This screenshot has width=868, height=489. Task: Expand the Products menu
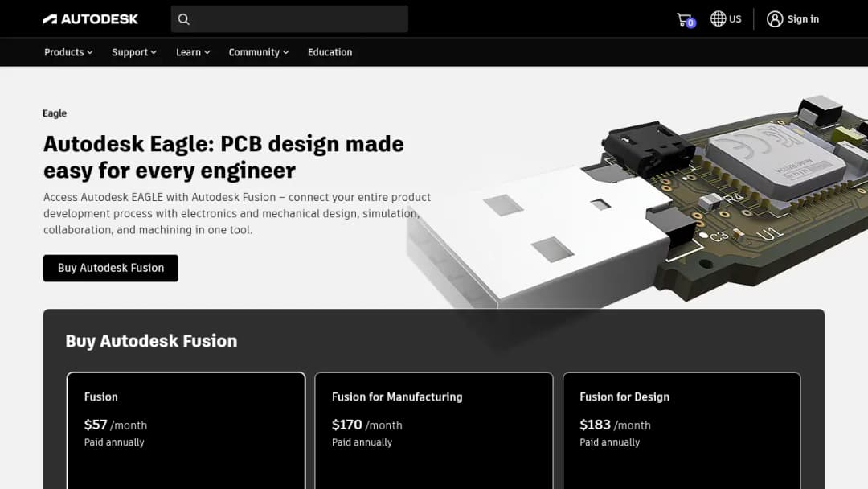(x=68, y=52)
